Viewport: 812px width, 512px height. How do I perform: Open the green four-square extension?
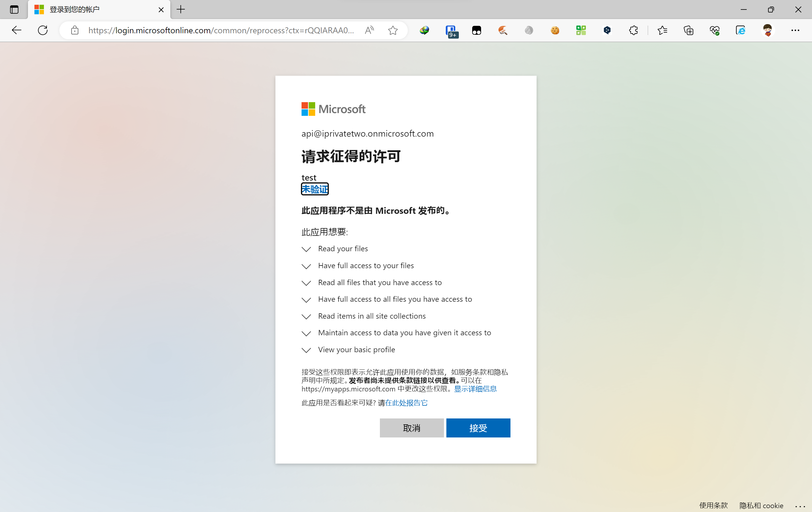tap(581, 30)
